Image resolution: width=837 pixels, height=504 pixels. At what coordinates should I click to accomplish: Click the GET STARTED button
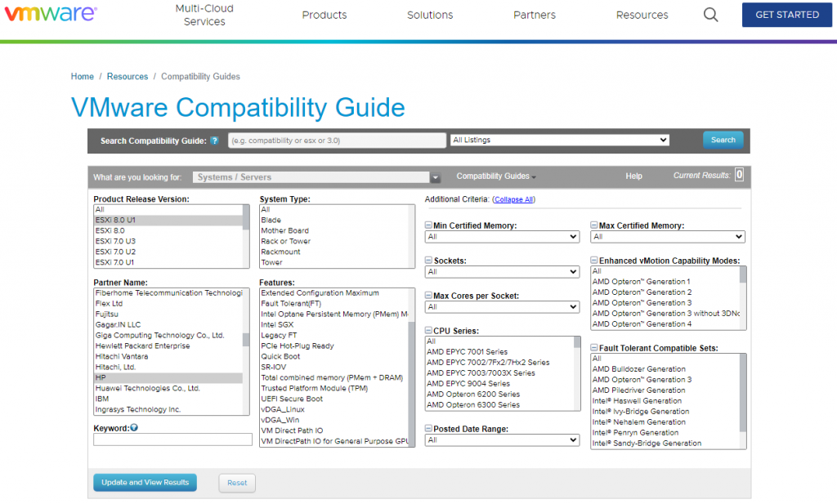point(787,15)
